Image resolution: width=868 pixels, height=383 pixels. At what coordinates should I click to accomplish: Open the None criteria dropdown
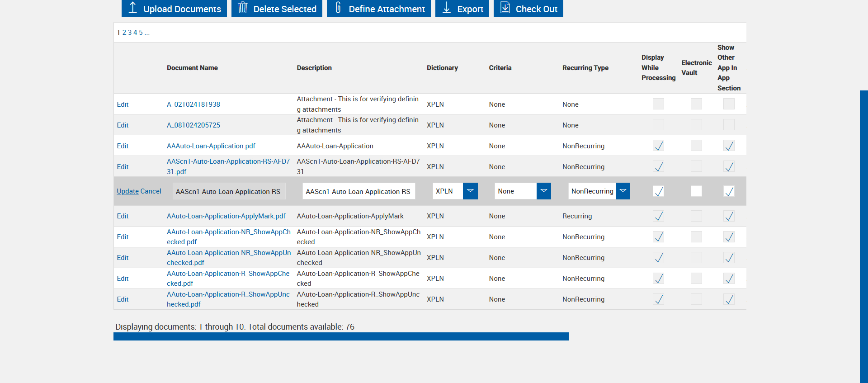[x=544, y=191]
